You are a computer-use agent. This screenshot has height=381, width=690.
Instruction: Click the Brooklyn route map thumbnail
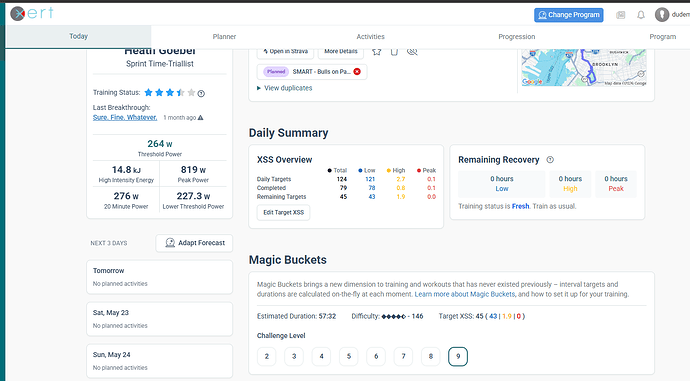(584, 67)
